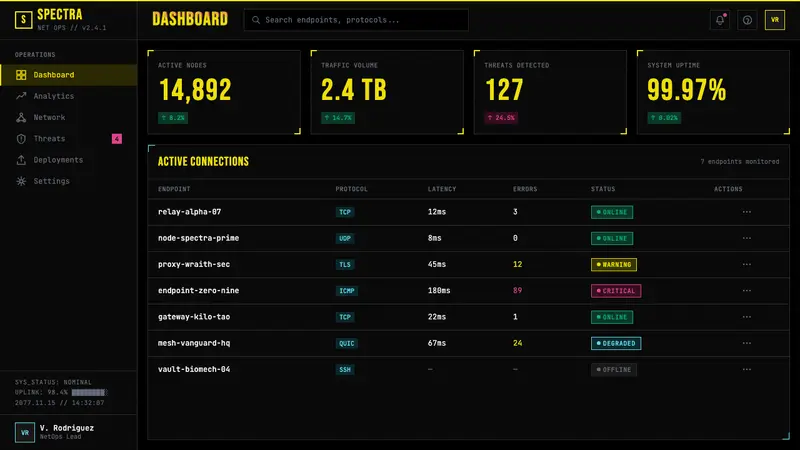Click the WARNING status badge
This screenshot has height=450, width=800.
614,265
